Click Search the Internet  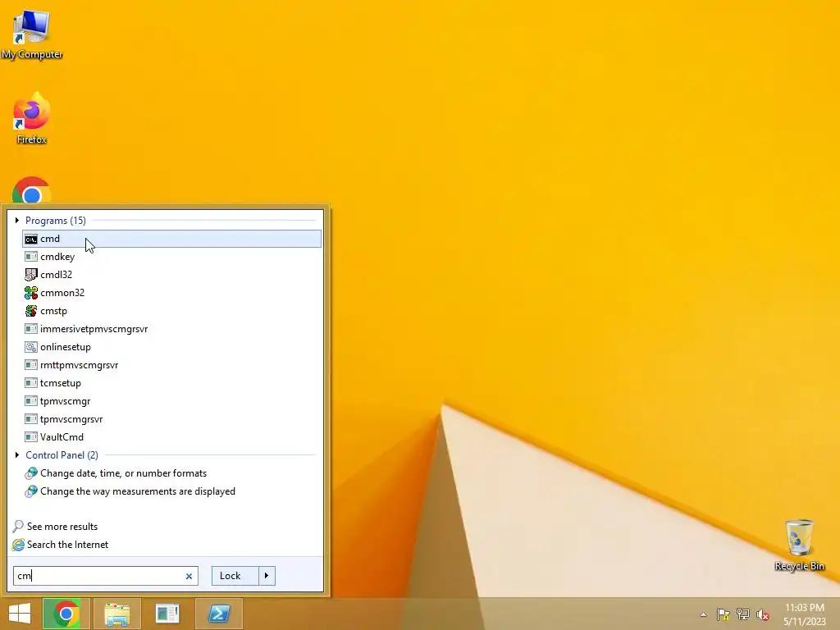tap(67, 545)
